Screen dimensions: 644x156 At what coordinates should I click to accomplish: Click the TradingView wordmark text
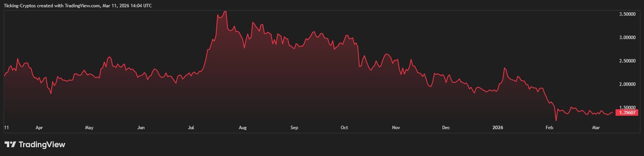click(42, 145)
